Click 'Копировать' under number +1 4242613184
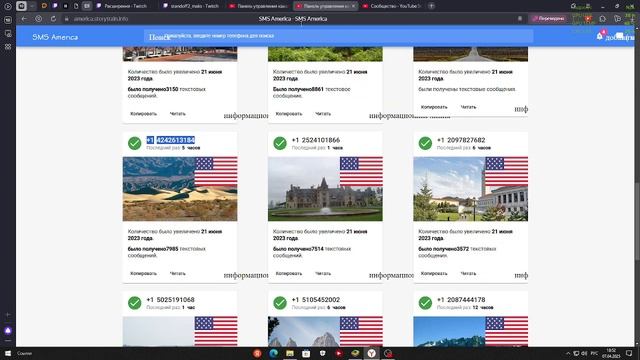The height and width of the screenshot is (360, 640). pos(143,273)
